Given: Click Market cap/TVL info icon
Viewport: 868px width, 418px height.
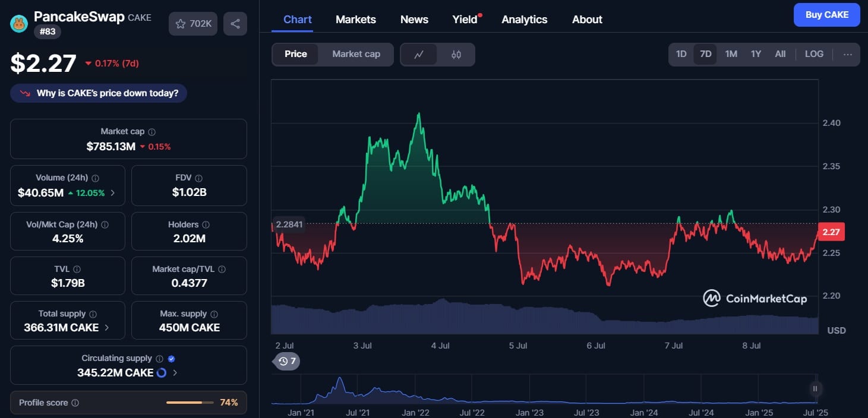Looking at the screenshot, I should click(222, 270).
